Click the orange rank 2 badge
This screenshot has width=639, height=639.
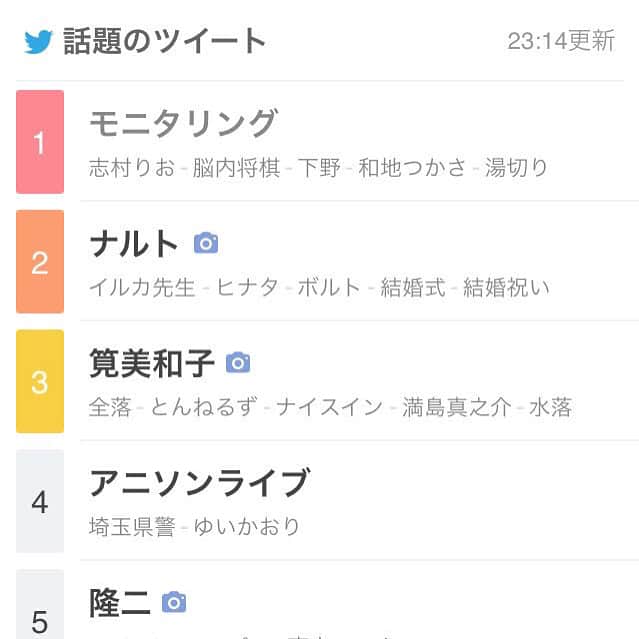coord(40,262)
